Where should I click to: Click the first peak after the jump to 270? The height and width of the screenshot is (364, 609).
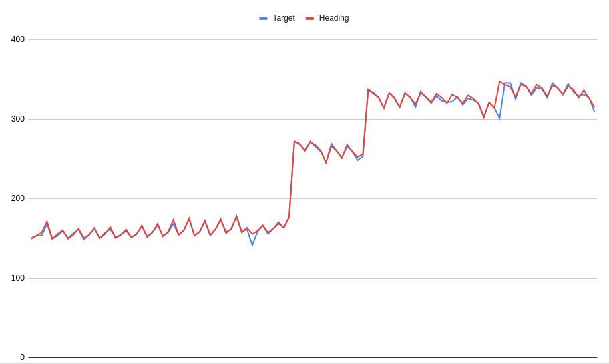click(x=294, y=141)
